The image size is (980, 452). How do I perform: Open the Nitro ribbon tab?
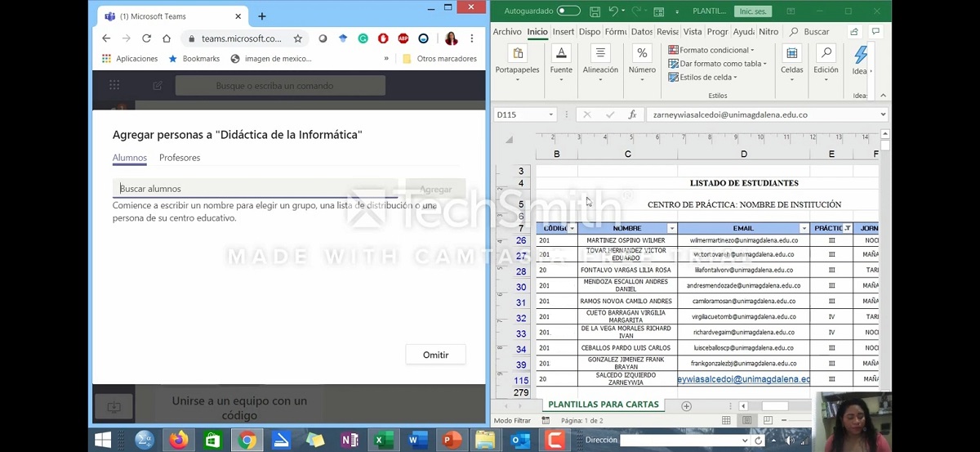point(768,32)
